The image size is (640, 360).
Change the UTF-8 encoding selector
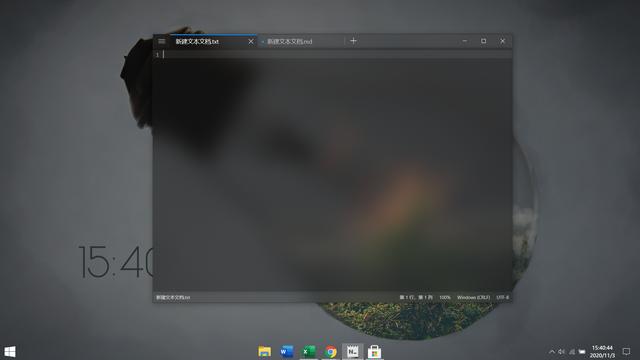[502, 298]
